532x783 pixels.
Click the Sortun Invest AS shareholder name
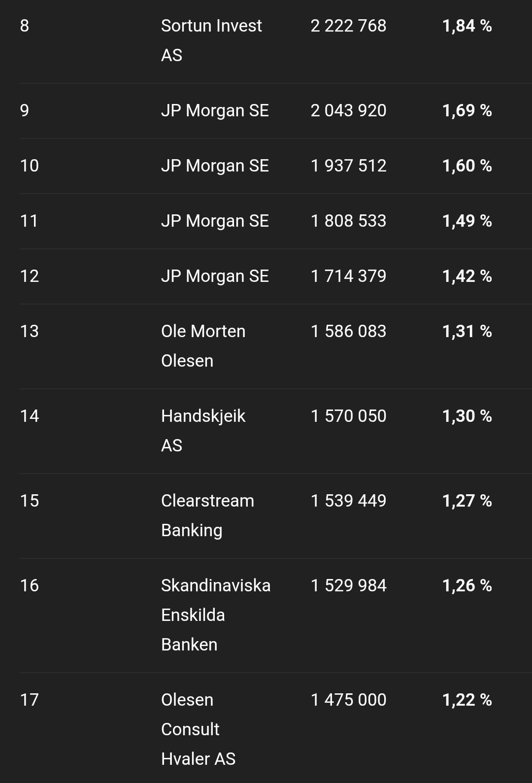click(211, 40)
